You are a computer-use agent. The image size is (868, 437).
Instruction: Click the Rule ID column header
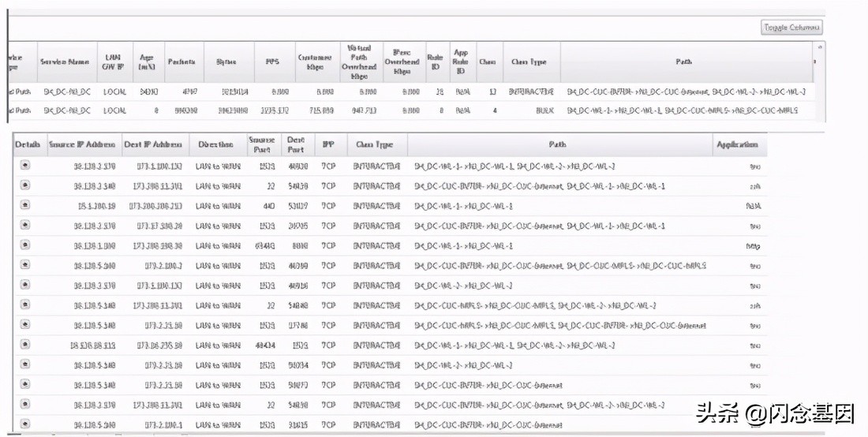(435, 62)
